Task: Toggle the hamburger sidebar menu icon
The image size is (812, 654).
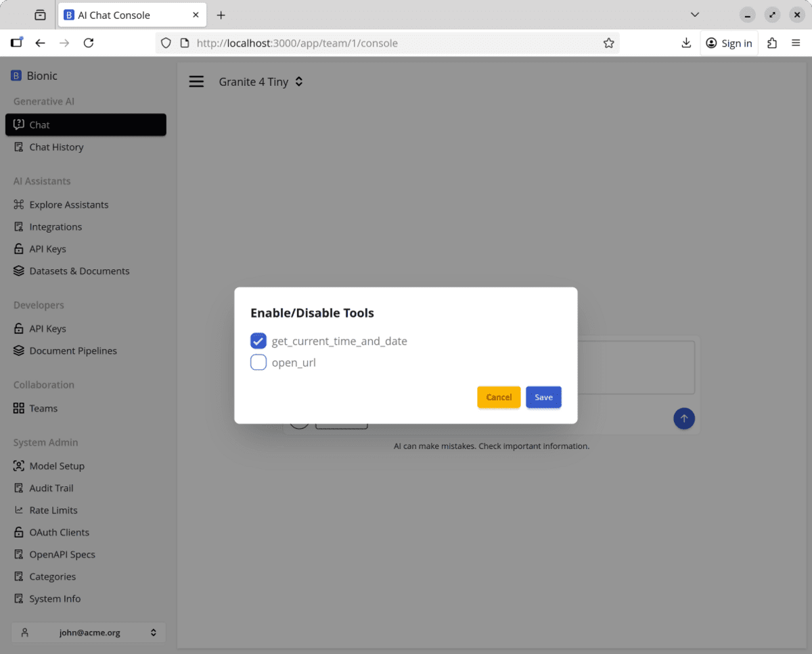Action: pyautogui.click(x=196, y=82)
